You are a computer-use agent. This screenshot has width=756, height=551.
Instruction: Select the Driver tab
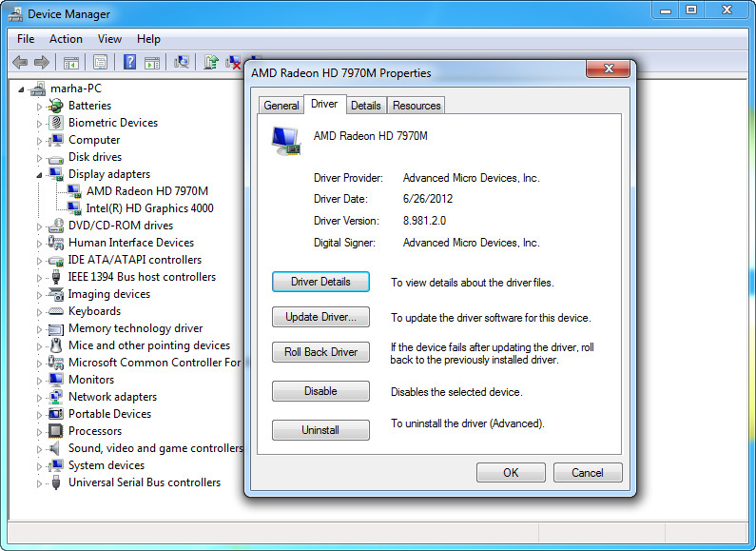point(324,105)
